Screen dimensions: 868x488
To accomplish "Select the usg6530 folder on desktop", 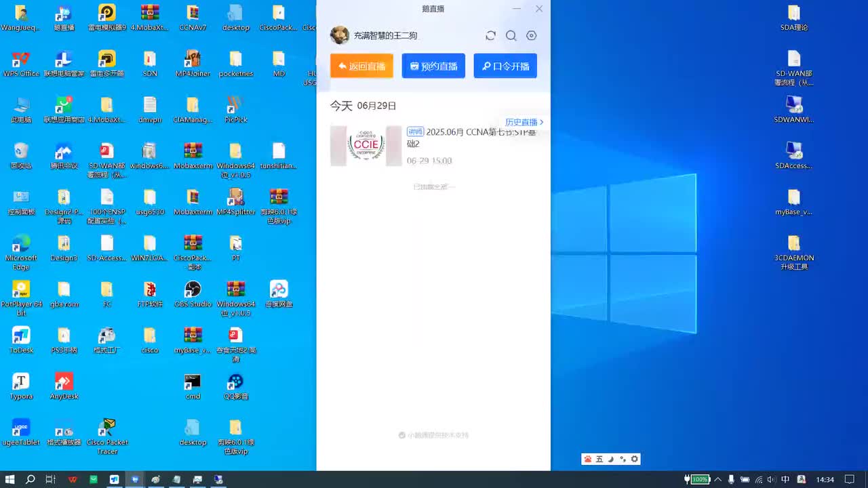I will tap(150, 202).
